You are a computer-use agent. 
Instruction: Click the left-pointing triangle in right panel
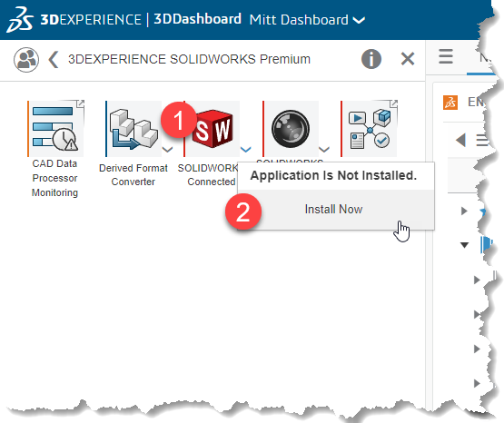(x=461, y=140)
